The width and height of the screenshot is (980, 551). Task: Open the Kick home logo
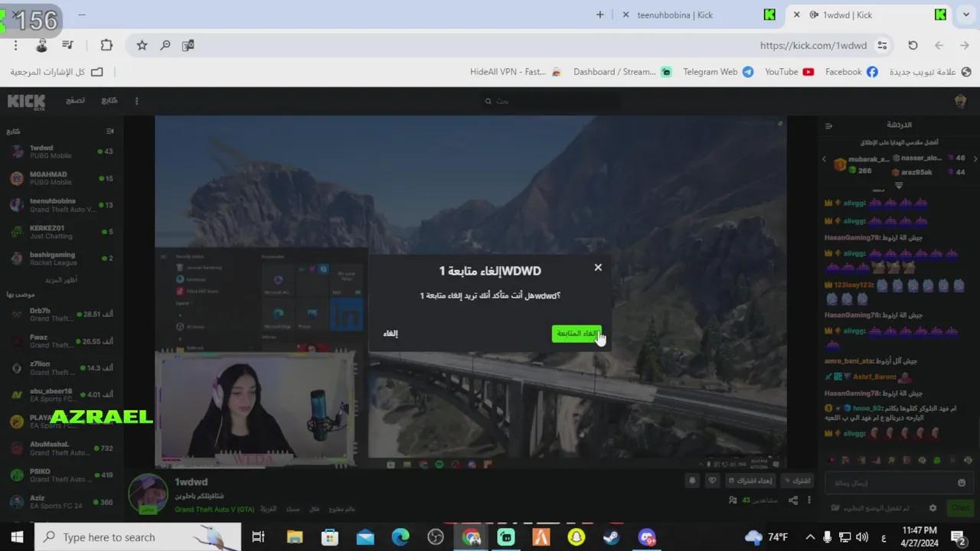click(x=26, y=101)
